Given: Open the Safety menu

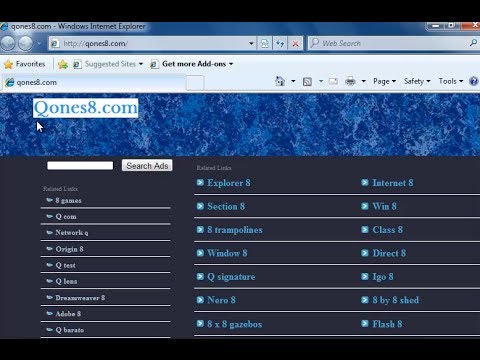Looking at the screenshot, I should (x=417, y=81).
